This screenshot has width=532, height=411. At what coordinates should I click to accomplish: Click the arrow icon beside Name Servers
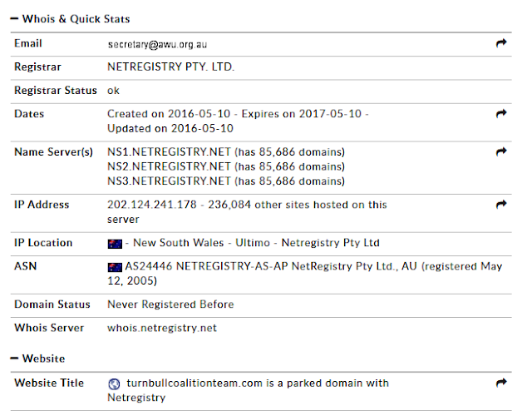(x=501, y=151)
